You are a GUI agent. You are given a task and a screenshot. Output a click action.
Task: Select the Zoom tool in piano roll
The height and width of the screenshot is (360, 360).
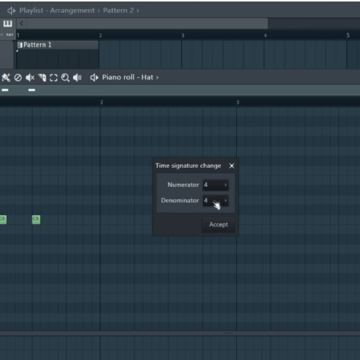point(65,78)
